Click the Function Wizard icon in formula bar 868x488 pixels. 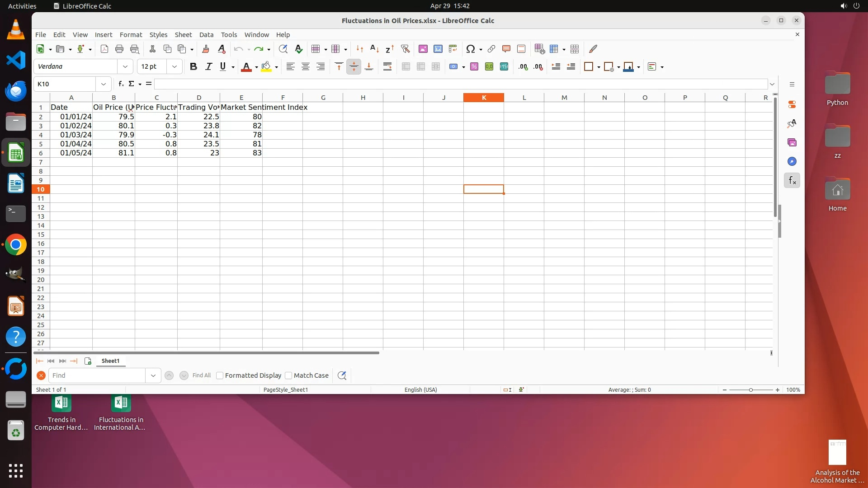pyautogui.click(x=121, y=84)
